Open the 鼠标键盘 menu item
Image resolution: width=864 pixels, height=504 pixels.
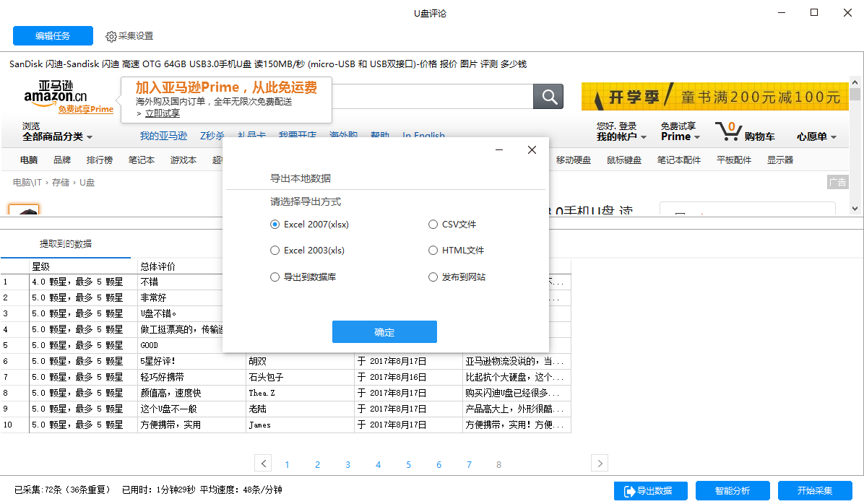tap(624, 160)
